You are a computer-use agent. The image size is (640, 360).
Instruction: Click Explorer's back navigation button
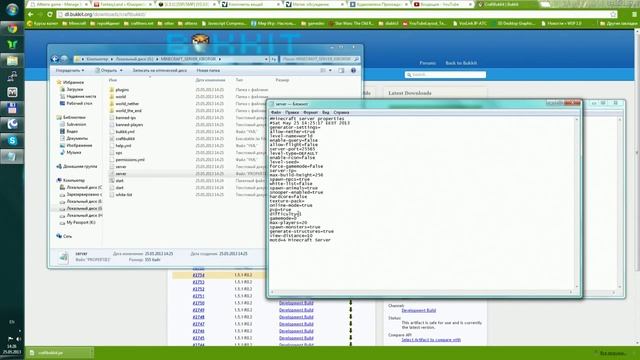[55, 59]
